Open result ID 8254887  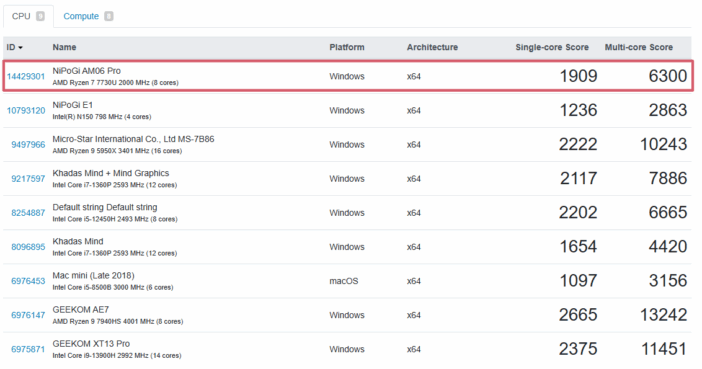click(28, 213)
